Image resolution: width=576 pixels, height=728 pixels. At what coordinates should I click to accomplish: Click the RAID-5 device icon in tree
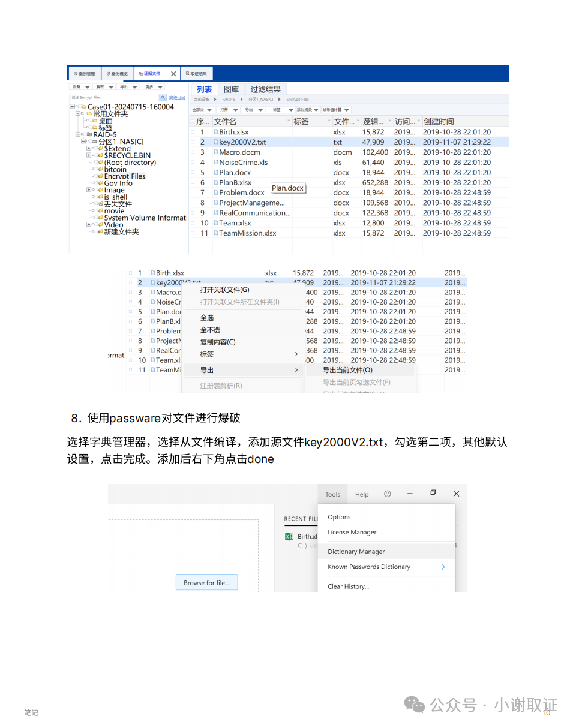[89, 135]
